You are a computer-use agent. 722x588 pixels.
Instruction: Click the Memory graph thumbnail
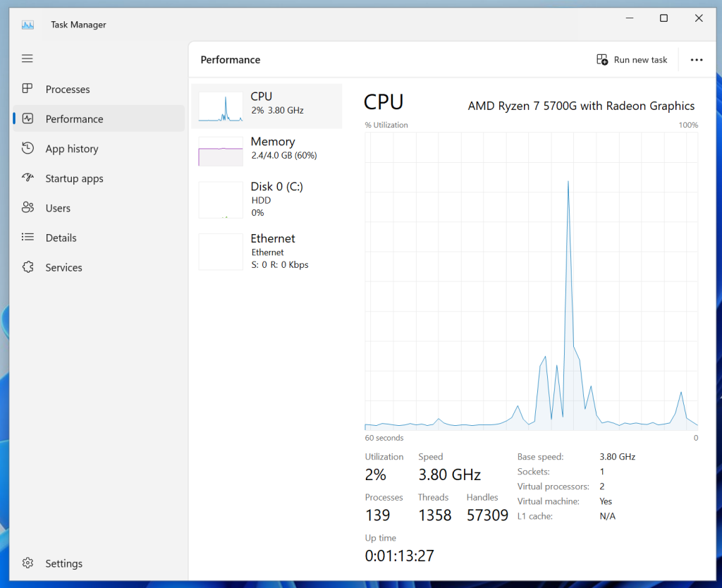220,150
